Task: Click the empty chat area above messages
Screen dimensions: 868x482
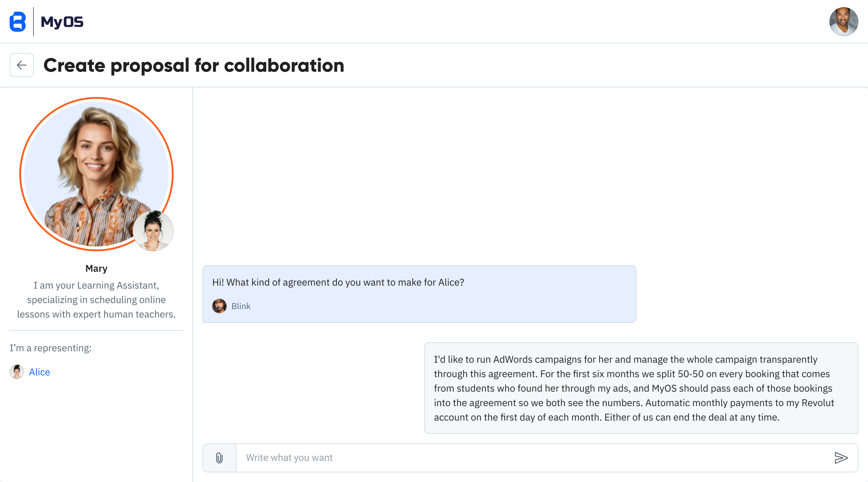Action: [x=530, y=175]
